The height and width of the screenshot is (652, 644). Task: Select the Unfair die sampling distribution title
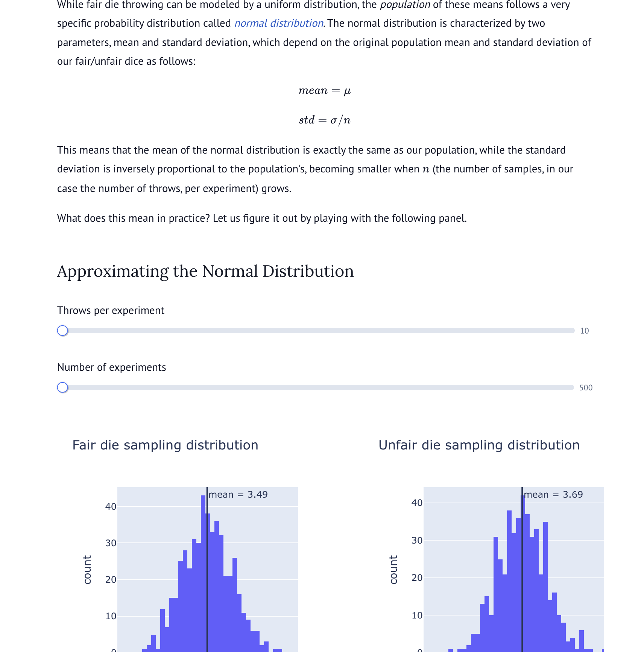tap(479, 445)
